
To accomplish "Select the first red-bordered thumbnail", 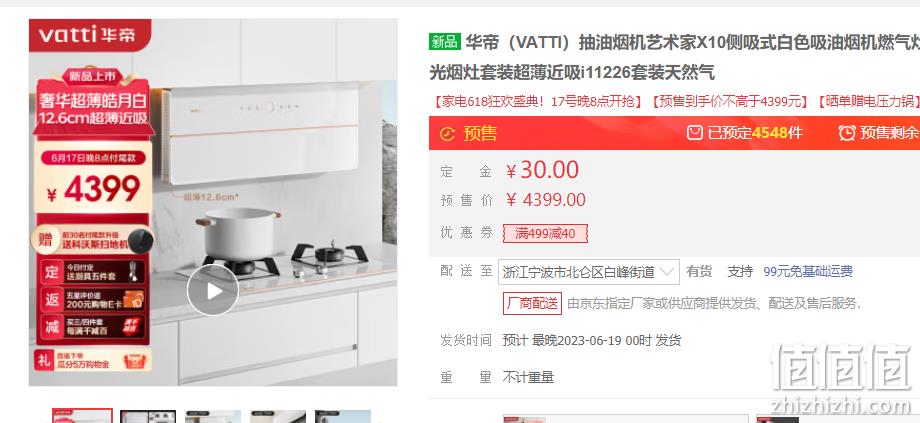I will click(82, 416).
